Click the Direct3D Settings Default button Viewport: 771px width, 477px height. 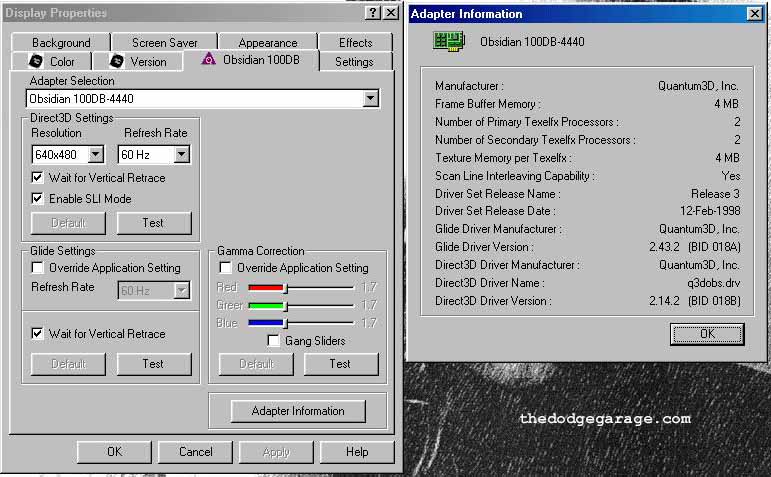tap(68, 223)
